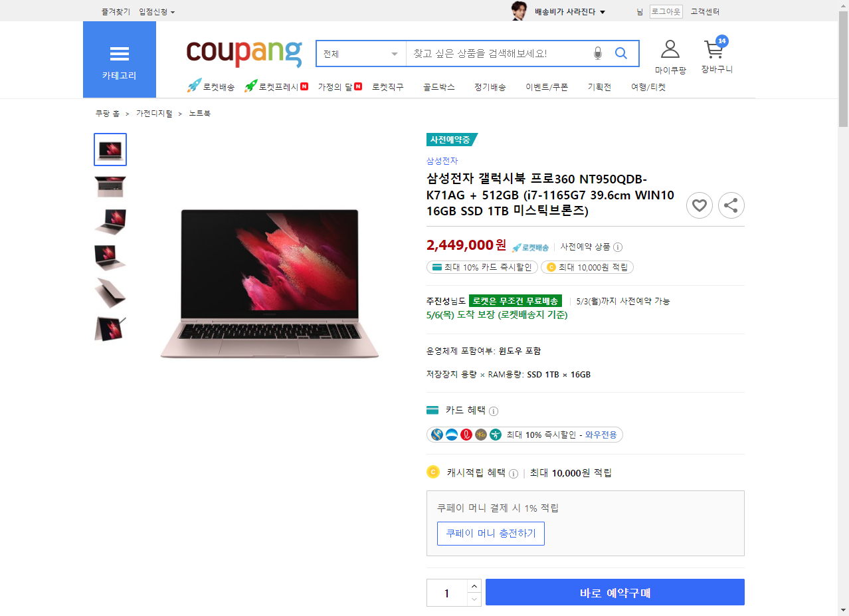Click the search input field
This screenshot has width=849, height=616.
[x=497, y=54]
